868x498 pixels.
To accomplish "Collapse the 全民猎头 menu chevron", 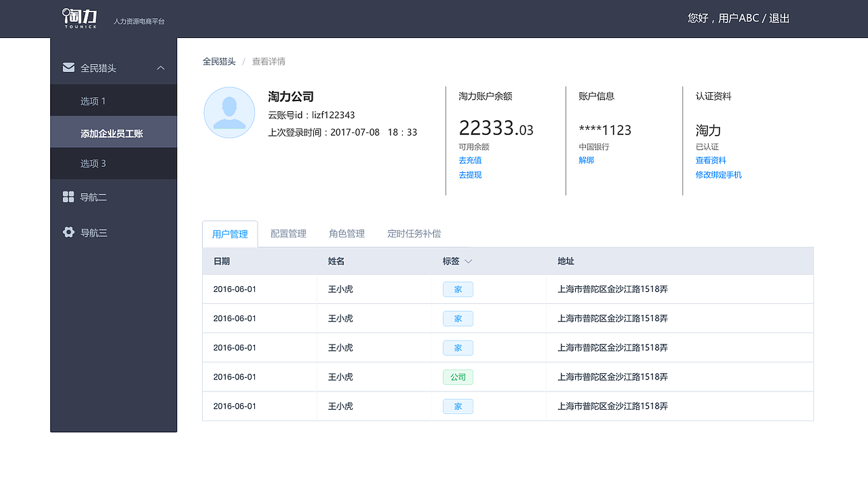I will click(x=161, y=68).
